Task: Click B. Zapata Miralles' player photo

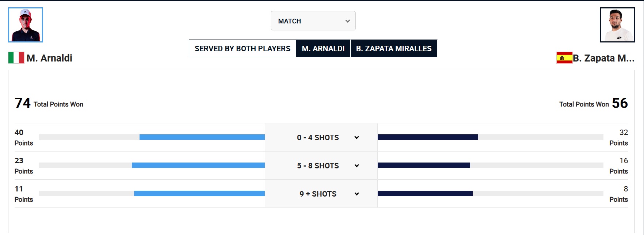Action: (617, 25)
